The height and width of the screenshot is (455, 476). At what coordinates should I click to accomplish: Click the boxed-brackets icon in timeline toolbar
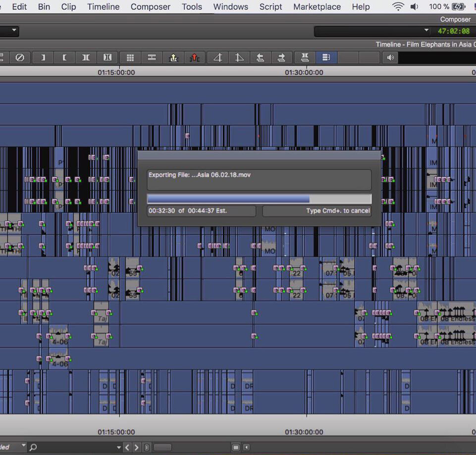point(107,57)
